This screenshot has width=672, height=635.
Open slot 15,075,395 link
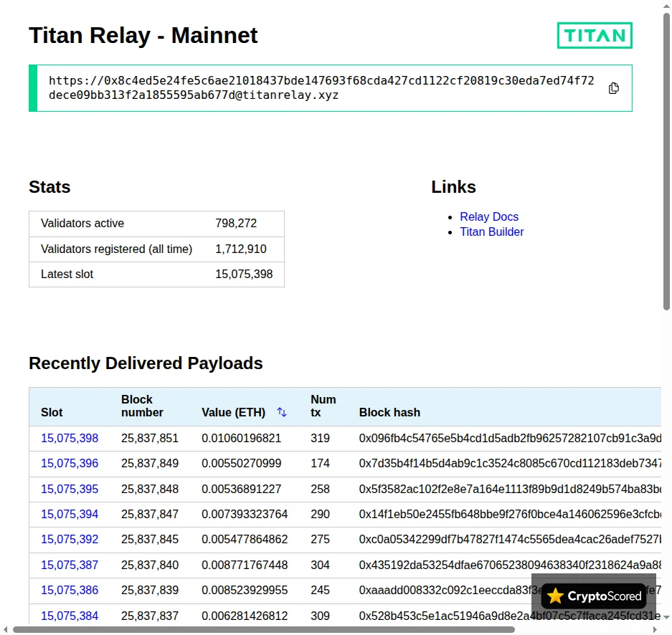70,489
